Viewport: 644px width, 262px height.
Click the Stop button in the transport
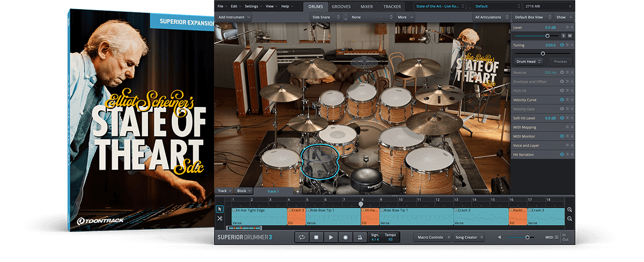coord(316,237)
